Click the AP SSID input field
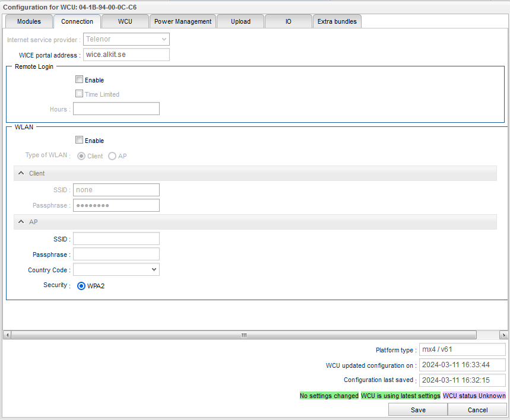This screenshot has width=510, height=420. (116, 238)
